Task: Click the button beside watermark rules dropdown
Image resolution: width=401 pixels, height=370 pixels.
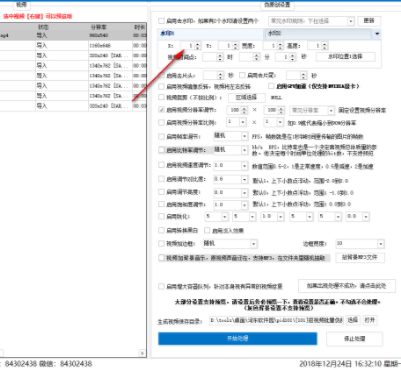Action: coord(369,21)
